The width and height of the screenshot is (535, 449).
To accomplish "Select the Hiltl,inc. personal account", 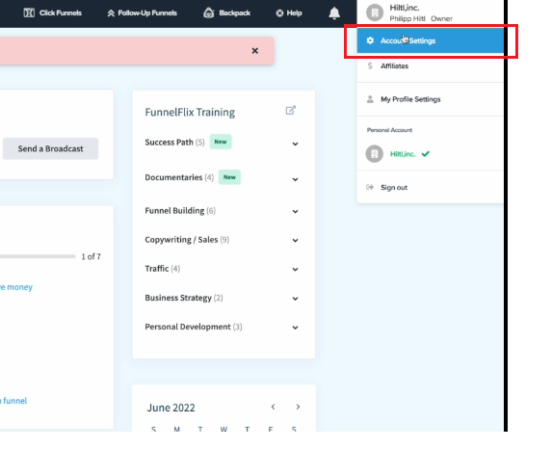I will (x=403, y=154).
